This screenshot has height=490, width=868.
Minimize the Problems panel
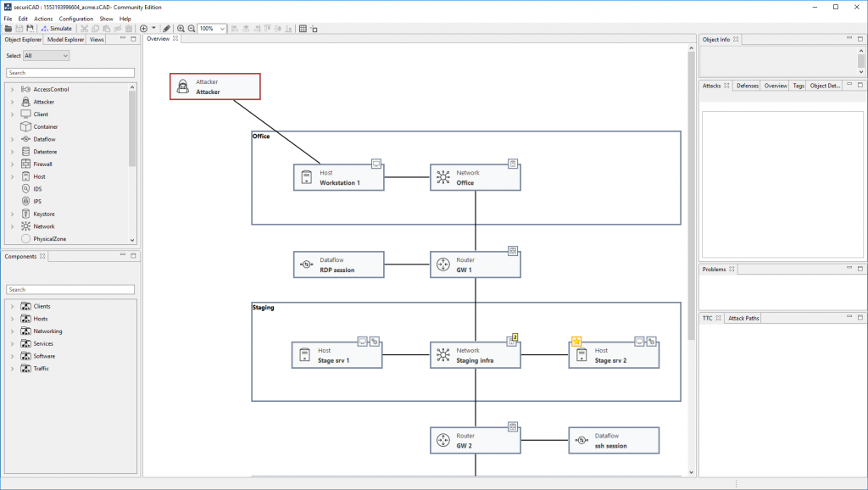click(x=849, y=268)
